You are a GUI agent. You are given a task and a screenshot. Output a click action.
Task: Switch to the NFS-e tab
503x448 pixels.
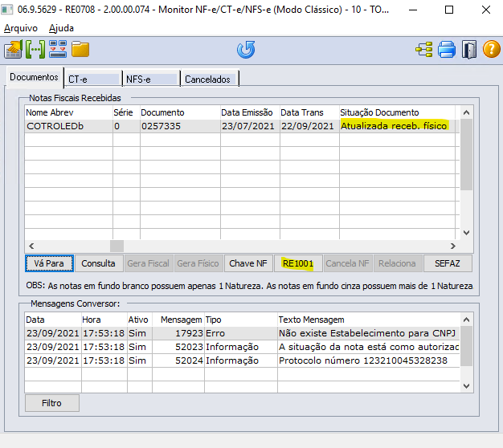pyautogui.click(x=151, y=79)
